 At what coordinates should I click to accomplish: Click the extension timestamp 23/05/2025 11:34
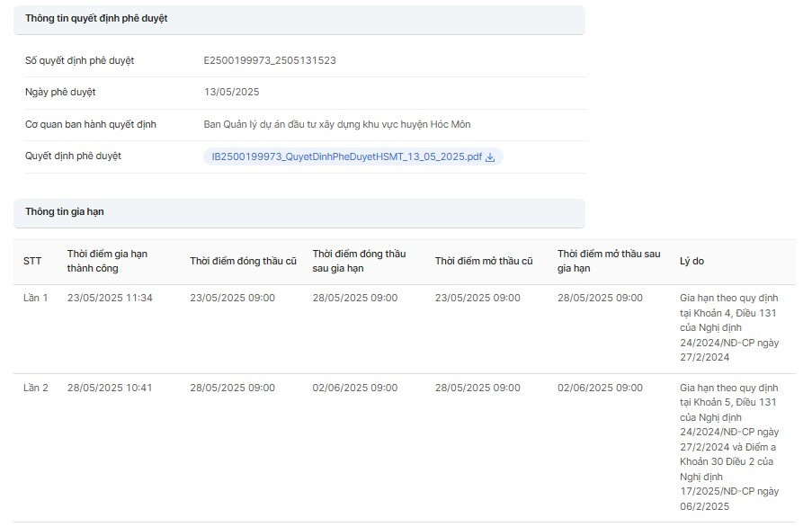click(110, 299)
